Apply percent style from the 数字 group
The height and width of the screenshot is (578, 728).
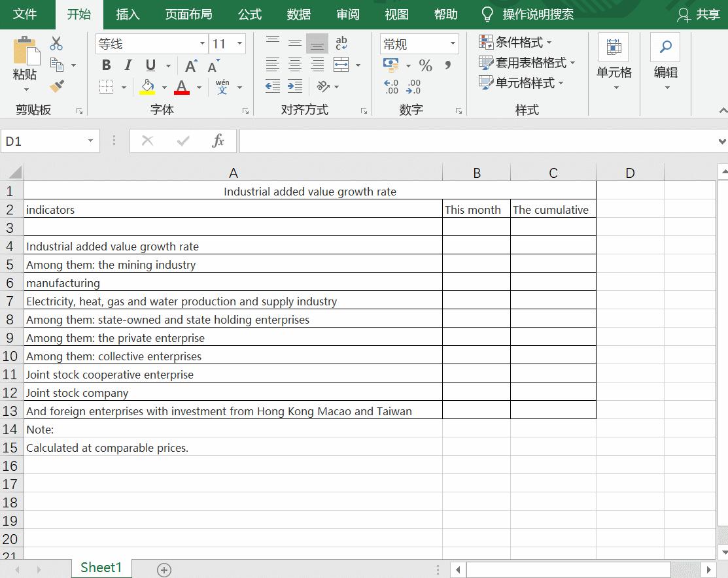click(x=425, y=65)
